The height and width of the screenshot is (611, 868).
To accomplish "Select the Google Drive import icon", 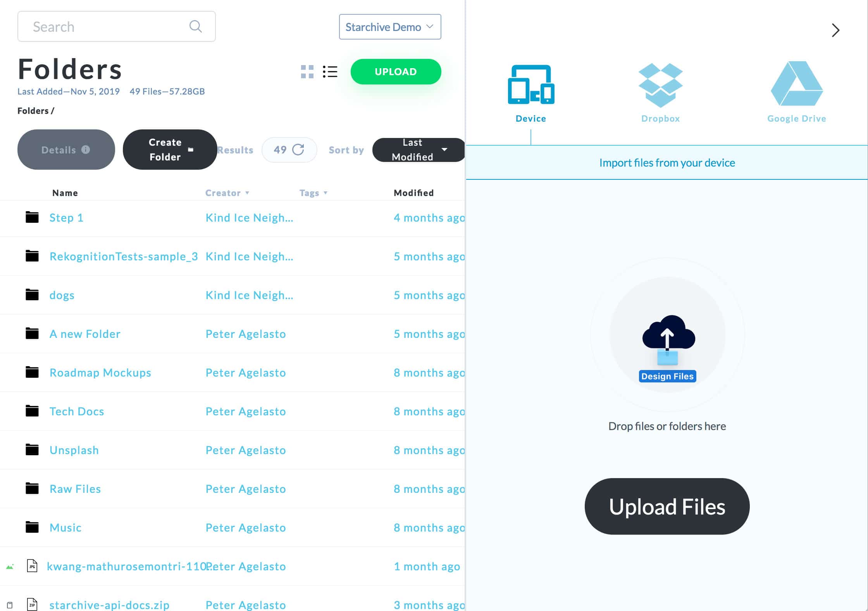I will coord(797,83).
